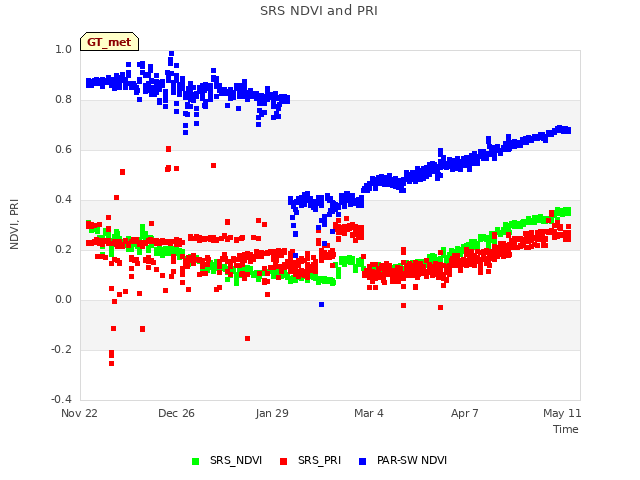The width and height of the screenshot is (640, 480).
Task: Select the SRS_PRI legend label
Action: 319,460
